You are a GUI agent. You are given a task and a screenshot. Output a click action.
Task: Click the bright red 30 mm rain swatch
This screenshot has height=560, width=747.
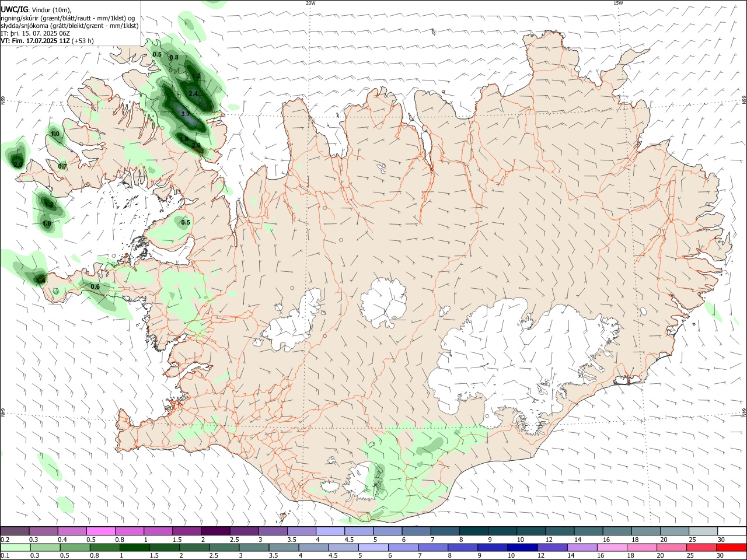(x=731, y=547)
